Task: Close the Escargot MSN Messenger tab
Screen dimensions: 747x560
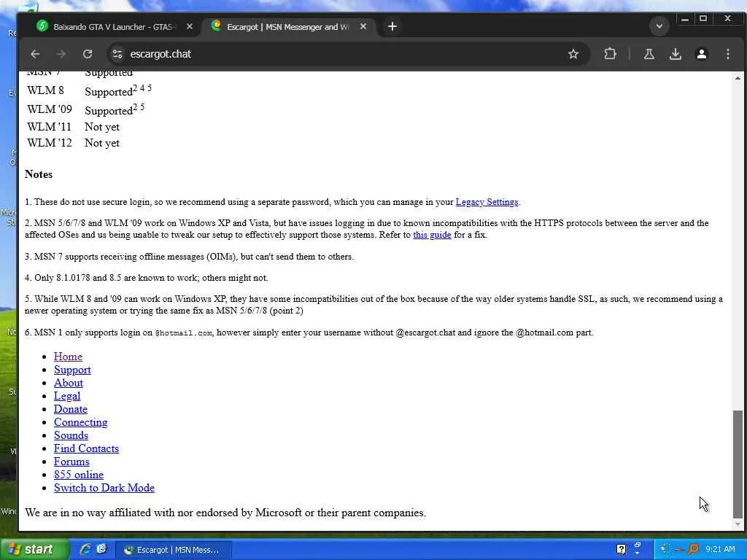Action: tap(363, 27)
